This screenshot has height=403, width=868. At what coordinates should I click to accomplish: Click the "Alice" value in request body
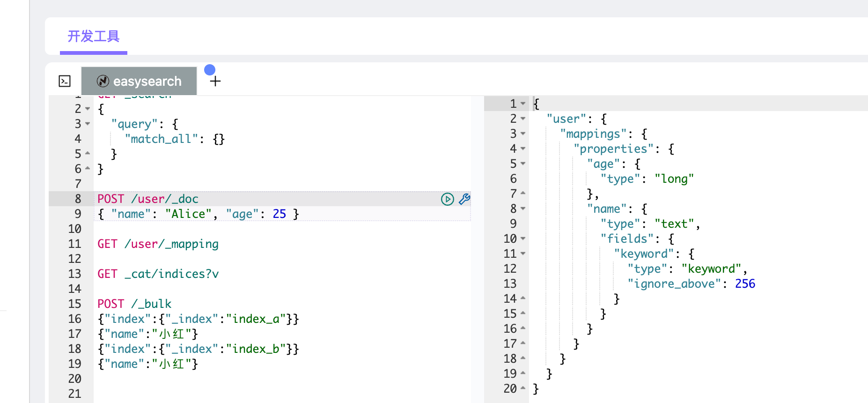point(188,214)
